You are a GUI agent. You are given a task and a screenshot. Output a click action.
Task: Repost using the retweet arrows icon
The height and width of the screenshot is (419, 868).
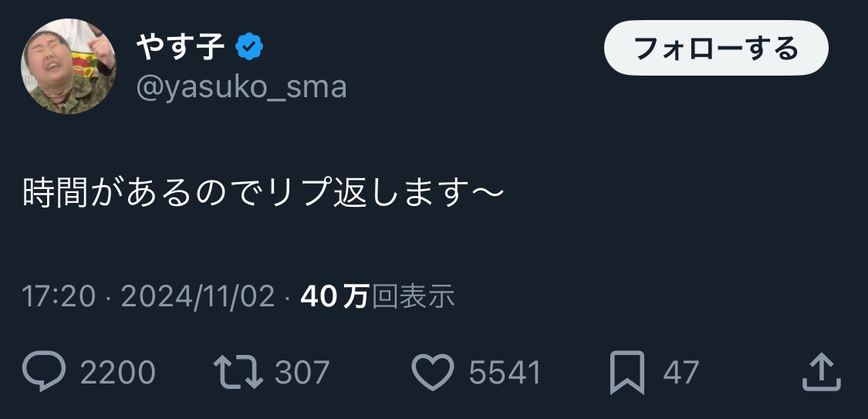[x=238, y=372]
